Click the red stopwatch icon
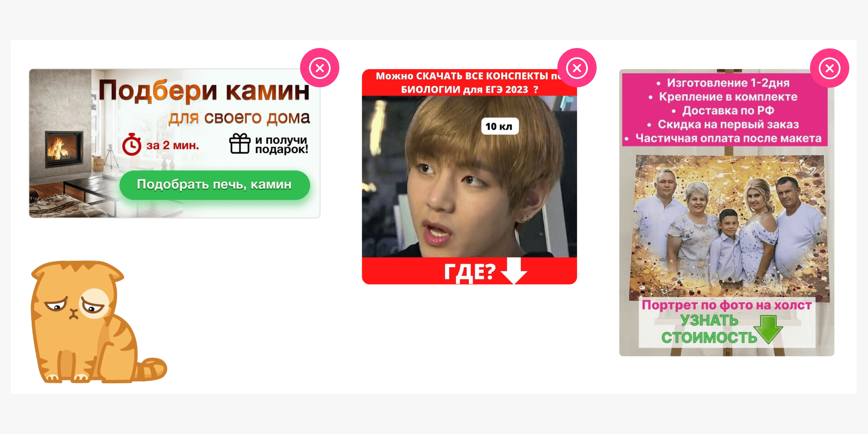The image size is (868, 434). (132, 144)
